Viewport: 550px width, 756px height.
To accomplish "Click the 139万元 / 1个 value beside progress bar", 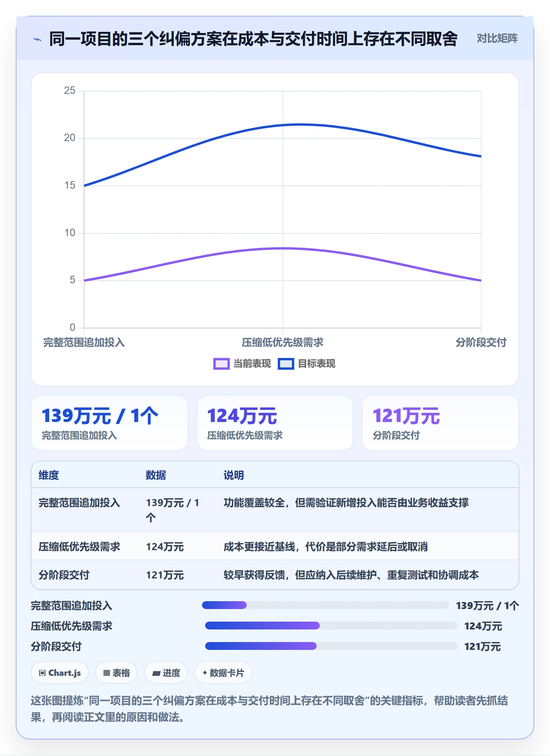I will [x=487, y=606].
